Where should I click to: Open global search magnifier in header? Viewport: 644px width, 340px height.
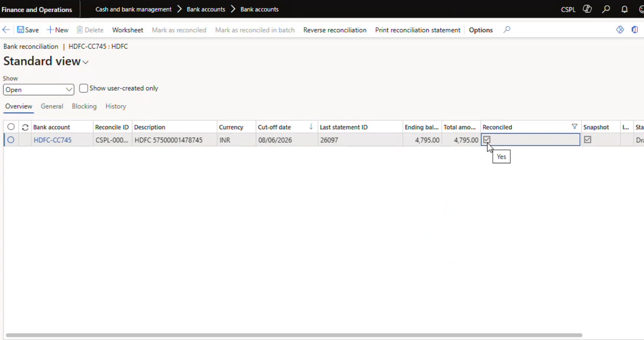coord(606,9)
